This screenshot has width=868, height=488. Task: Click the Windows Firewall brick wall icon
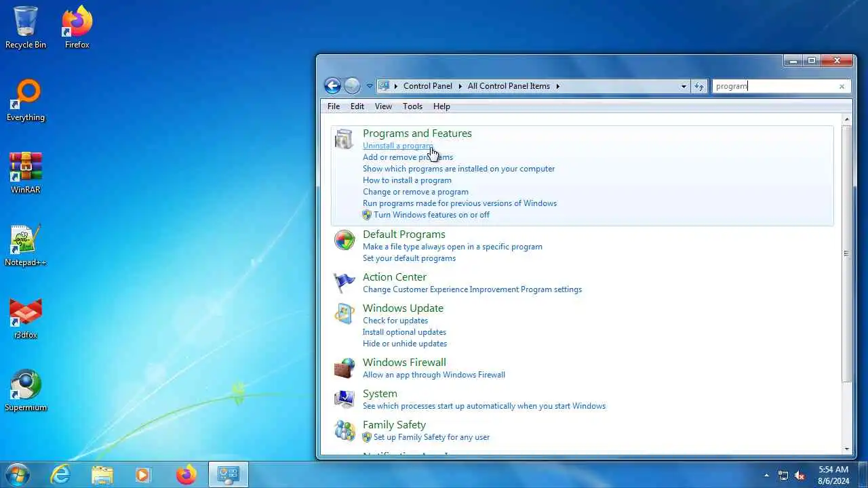point(344,367)
